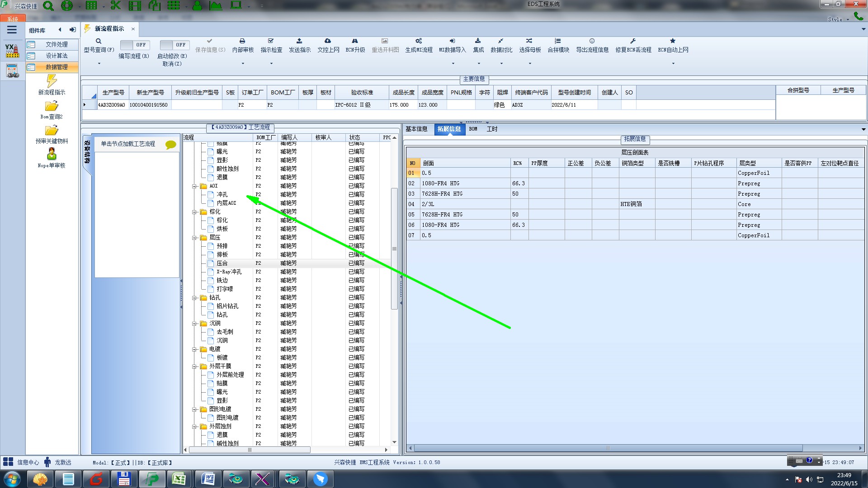Switch to the 基本信息 tab
Viewport: 868px width, 488px height.
416,129
